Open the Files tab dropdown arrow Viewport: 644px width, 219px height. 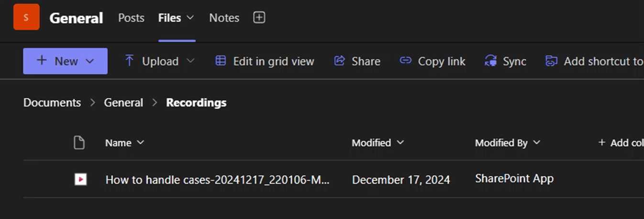pos(190,18)
